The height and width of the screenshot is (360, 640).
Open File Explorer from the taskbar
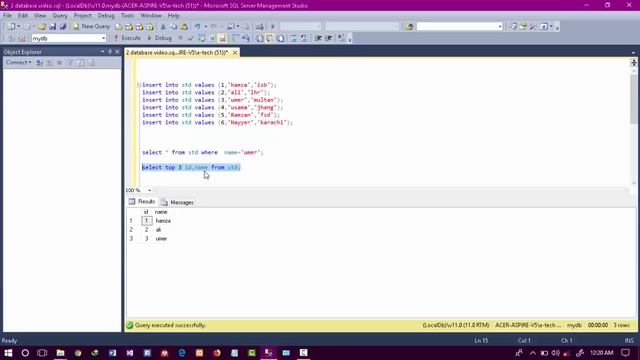pyautogui.click(x=60, y=353)
